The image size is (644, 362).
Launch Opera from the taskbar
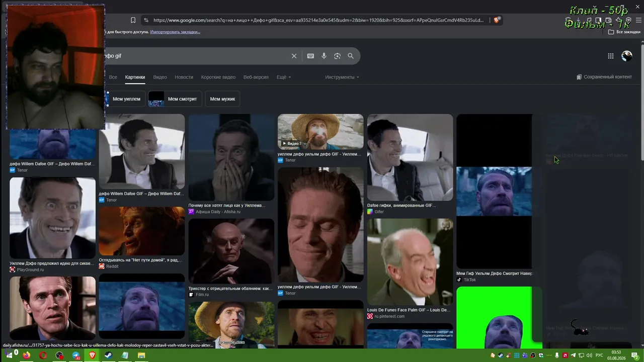(43, 355)
